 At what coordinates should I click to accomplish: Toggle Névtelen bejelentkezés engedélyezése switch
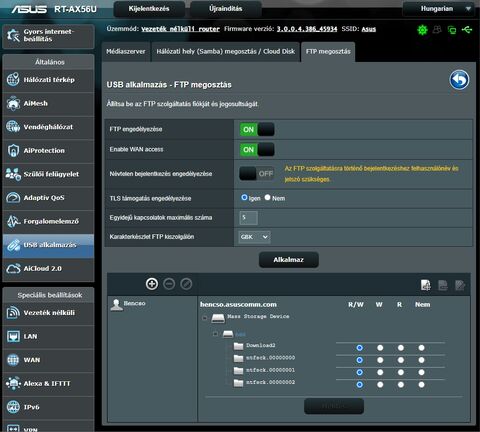pyautogui.click(x=257, y=174)
